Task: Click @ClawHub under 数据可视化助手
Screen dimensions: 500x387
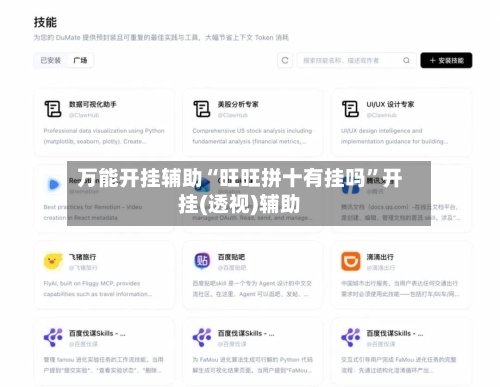Action: coord(84,115)
